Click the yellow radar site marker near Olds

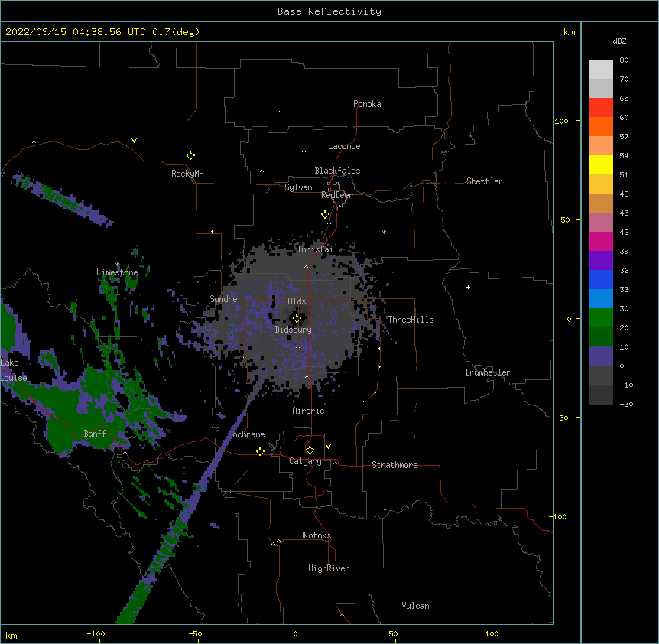click(x=297, y=319)
